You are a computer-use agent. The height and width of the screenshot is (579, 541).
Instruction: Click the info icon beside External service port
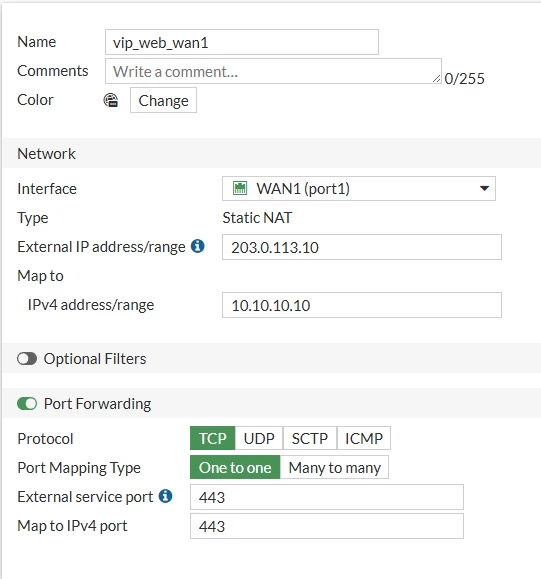(165, 496)
